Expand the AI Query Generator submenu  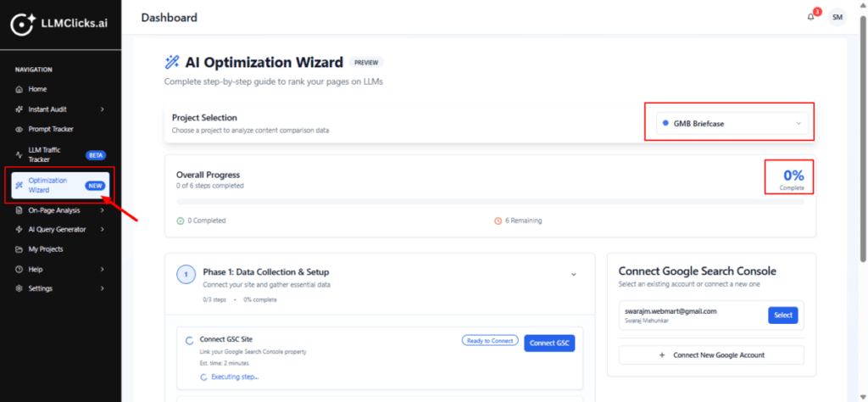(102, 229)
